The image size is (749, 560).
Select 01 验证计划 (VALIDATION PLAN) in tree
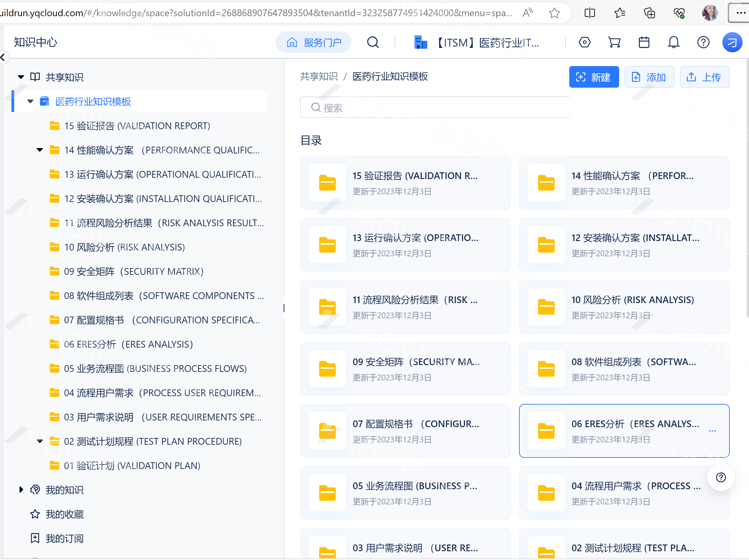pyautogui.click(x=132, y=466)
